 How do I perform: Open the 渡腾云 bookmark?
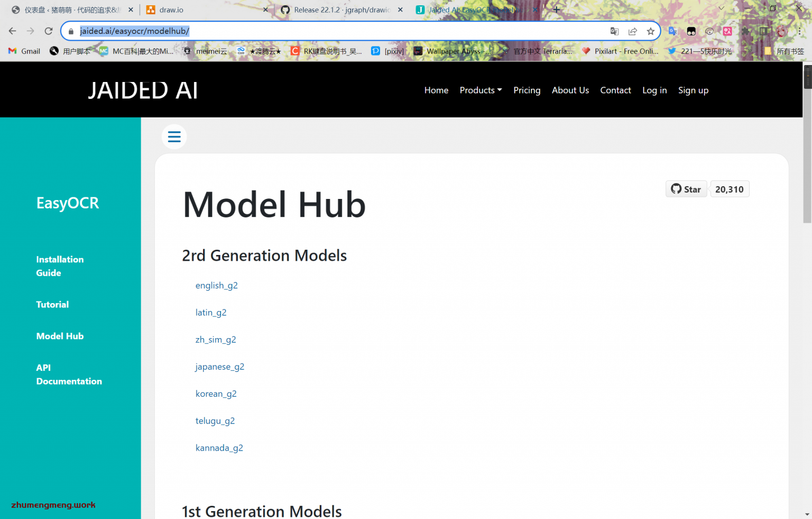click(x=259, y=51)
